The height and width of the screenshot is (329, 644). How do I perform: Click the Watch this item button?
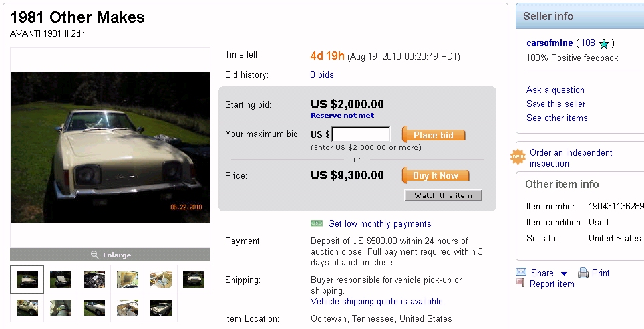tap(443, 195)
